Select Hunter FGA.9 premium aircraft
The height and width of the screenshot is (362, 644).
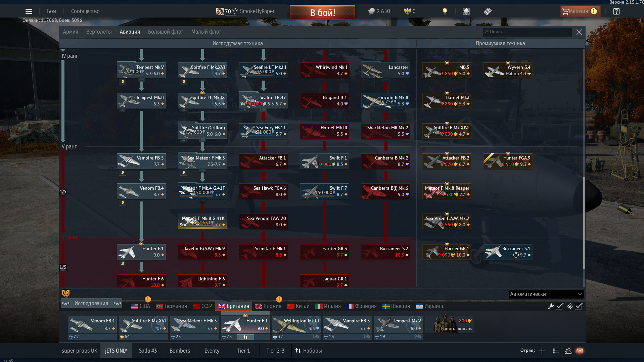click(x=508, y=161)
